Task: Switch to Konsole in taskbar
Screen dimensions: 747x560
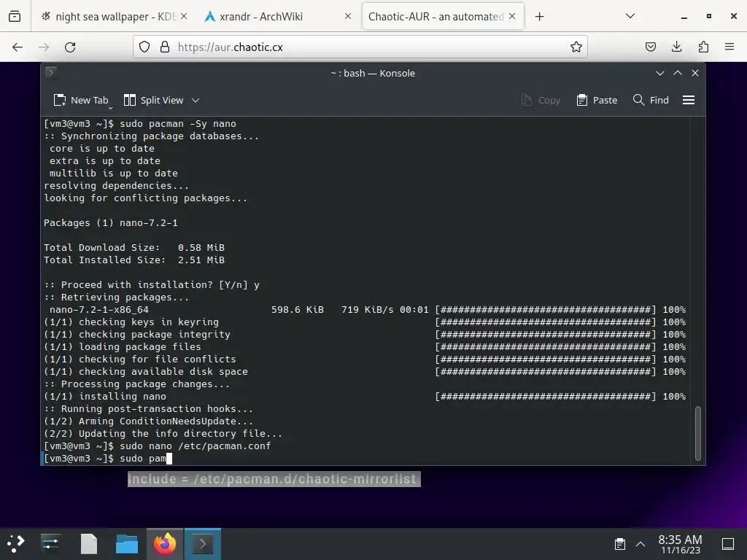Action: (x=203, y=543)
